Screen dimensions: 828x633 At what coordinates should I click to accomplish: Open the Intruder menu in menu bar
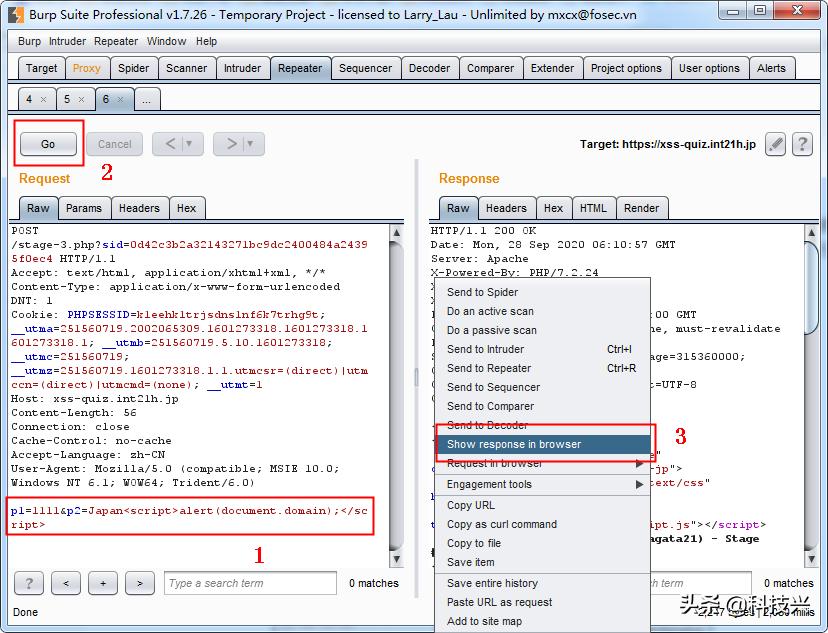(67, 41)
